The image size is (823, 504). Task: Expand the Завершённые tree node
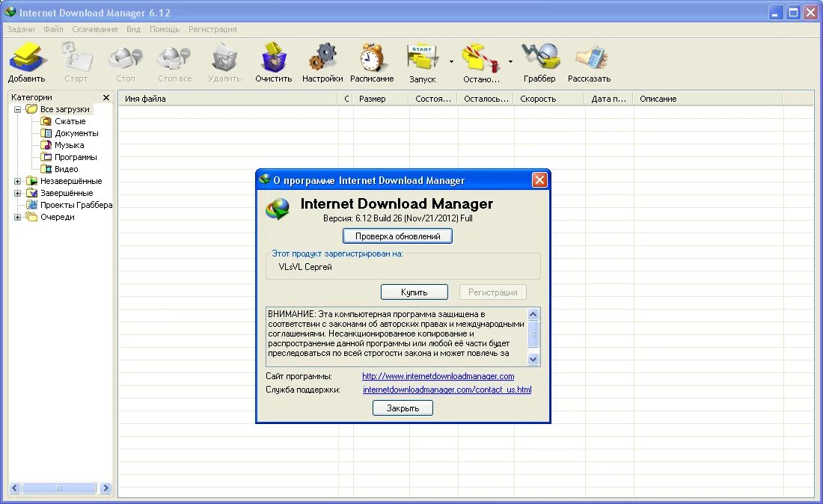(x=17, y=193)
